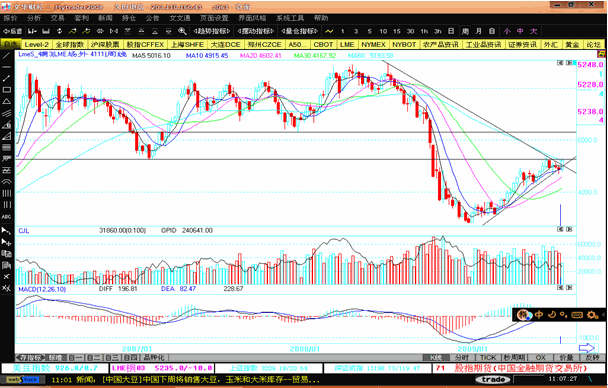608x388 pixels.
Task: Switch to the yellow tick-line chart icon
Action: [329, 31]
